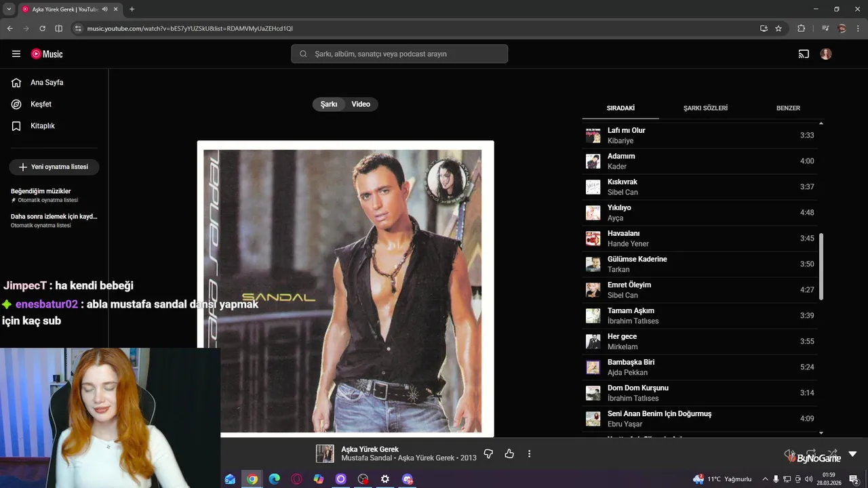Like the song Aşka Yürek Gerek
Viewport: 868px width, 488px height.
coord(509,454)
